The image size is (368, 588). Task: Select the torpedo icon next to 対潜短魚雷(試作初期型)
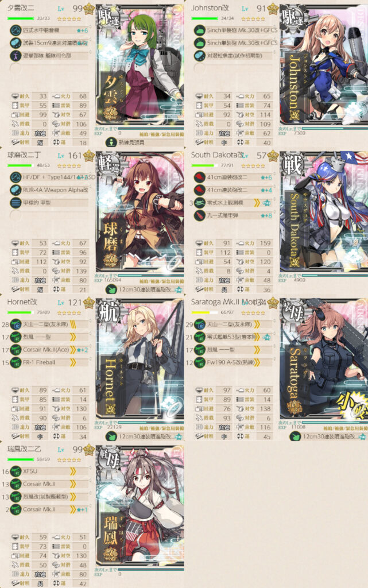coord(199,56)
